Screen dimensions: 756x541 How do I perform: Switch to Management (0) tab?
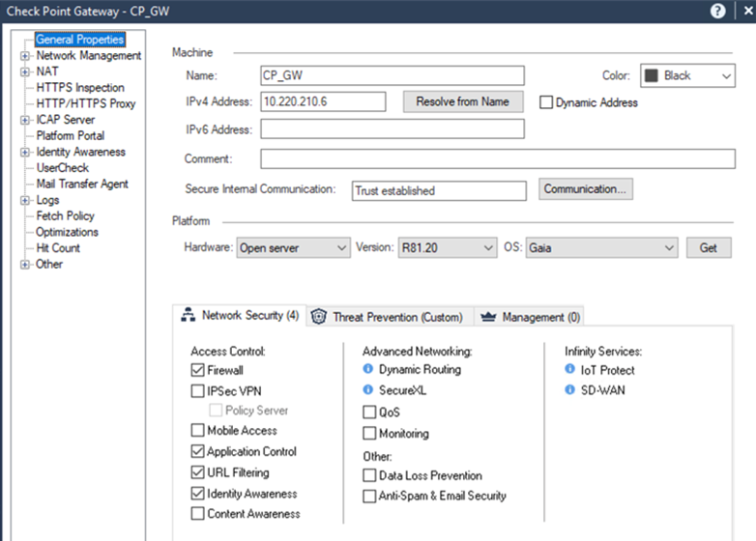pos(529,317)
